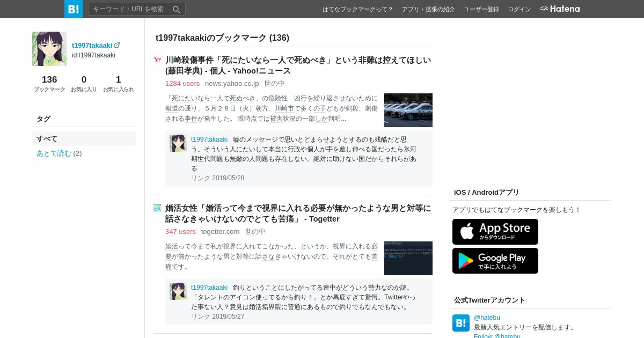The height and width of the screenshot is (338, 644).
Task: Open the 347 users bookmark count
Action: coord(180,231)
